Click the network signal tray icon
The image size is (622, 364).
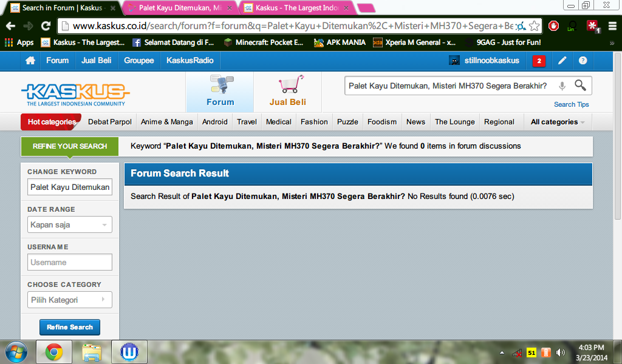point(516,352)
